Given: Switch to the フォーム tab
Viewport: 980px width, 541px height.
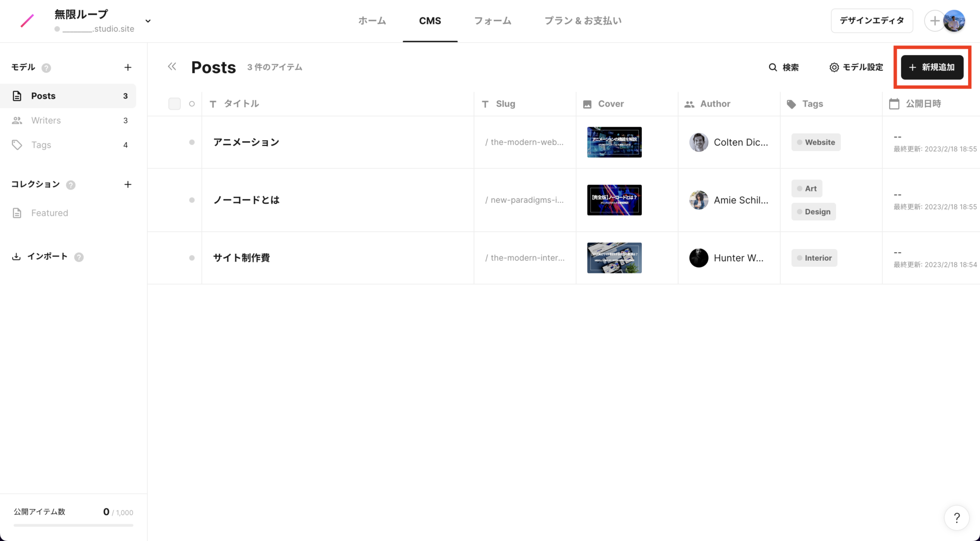Looking at the screenshot, I should pyautogui.click(x=492, y=21).
